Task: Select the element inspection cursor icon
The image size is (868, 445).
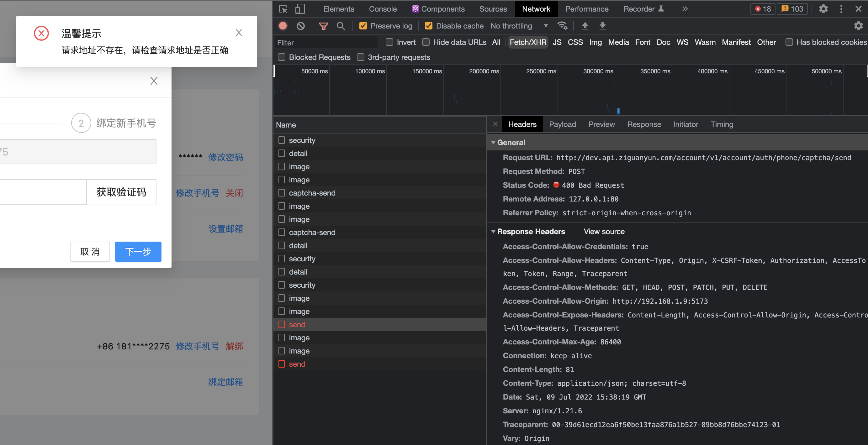Action: pyautogui.click(x=283, y=9)
